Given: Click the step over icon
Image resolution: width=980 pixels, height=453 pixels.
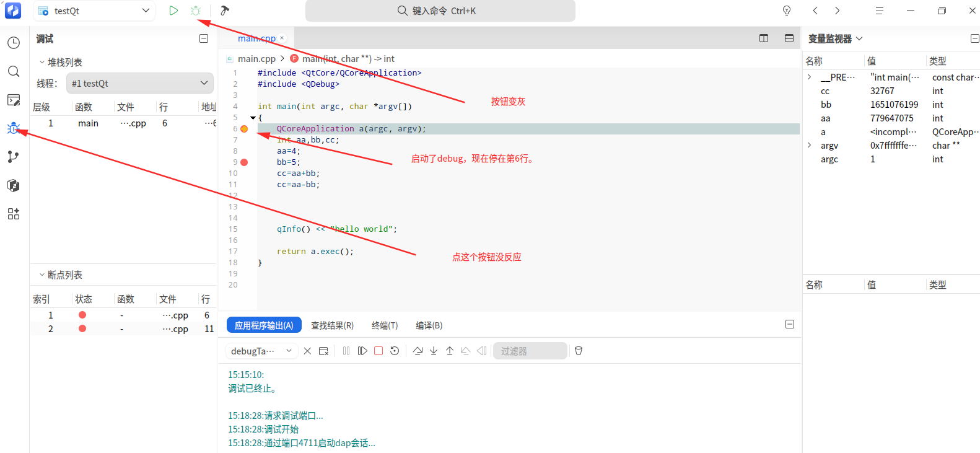Looking at the screenshot, I should tap(418, 351).
